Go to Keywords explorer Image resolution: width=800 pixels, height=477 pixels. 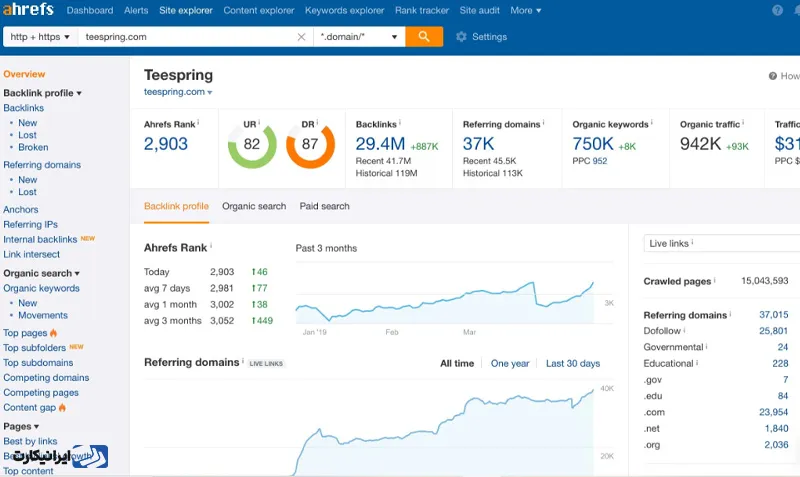[x=344, y=10]
